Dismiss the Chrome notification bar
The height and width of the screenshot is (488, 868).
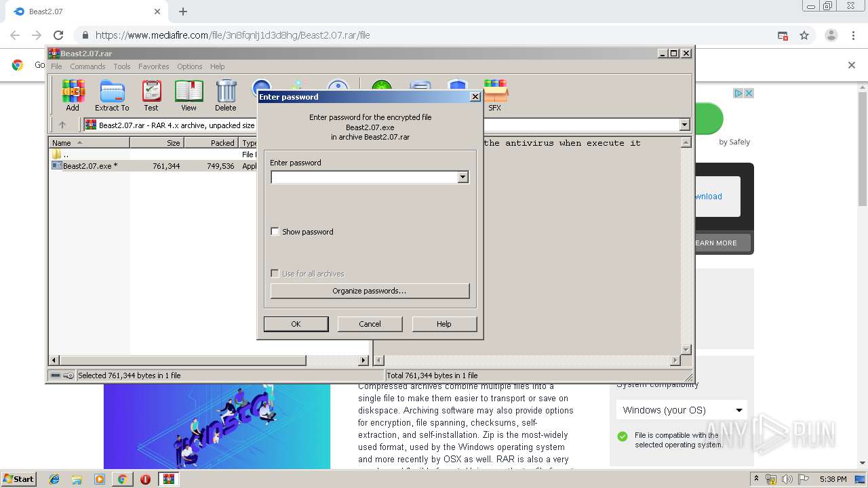(x=852, y=65)
